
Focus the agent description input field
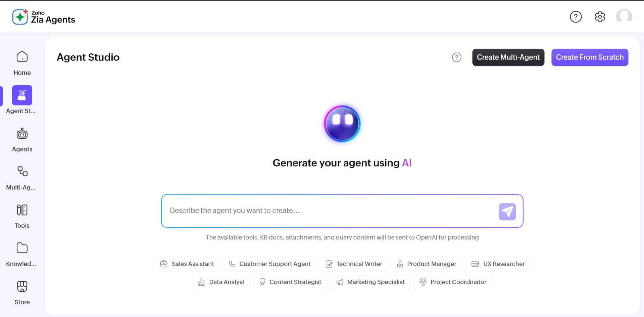point(342,211)
